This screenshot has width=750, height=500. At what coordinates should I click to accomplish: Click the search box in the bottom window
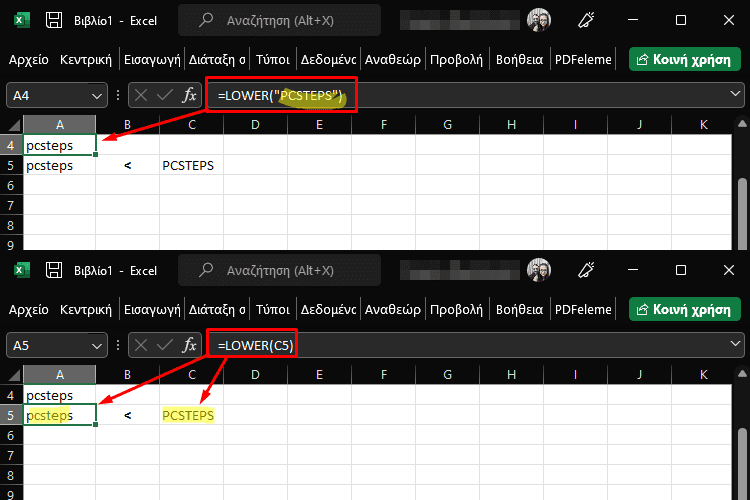[x=279, y=270]
